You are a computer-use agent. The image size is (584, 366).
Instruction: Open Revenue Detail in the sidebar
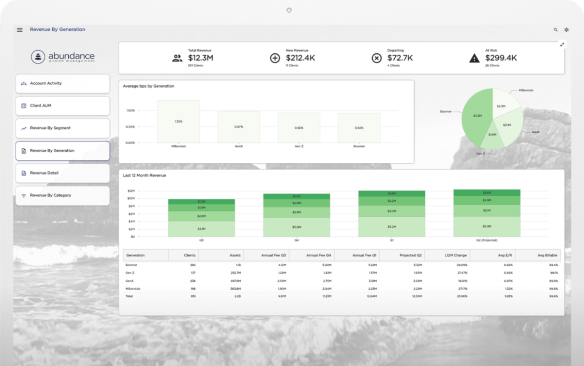tap(63, 173)
